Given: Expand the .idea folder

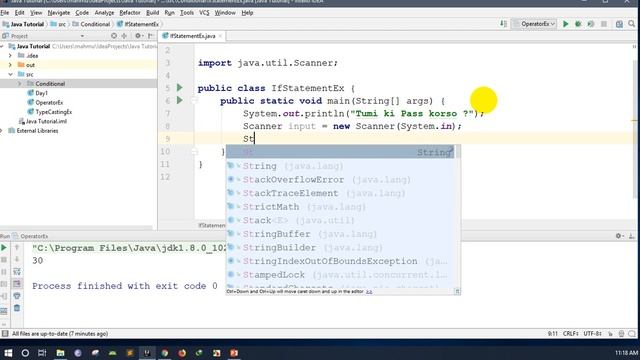Looking at the screenshot, I should pyautogui.click(x=11, y=56).
